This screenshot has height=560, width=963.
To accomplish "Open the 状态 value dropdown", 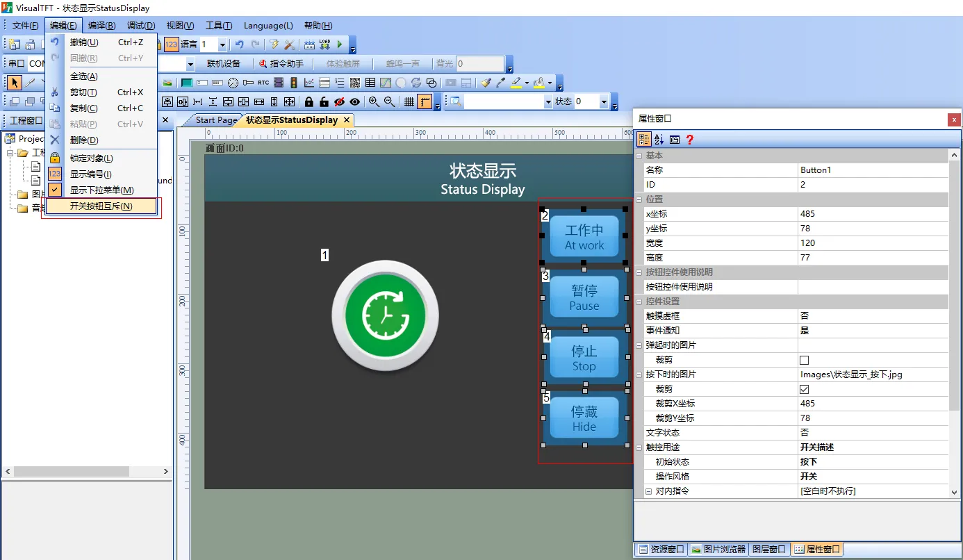I will coord(604,102).
